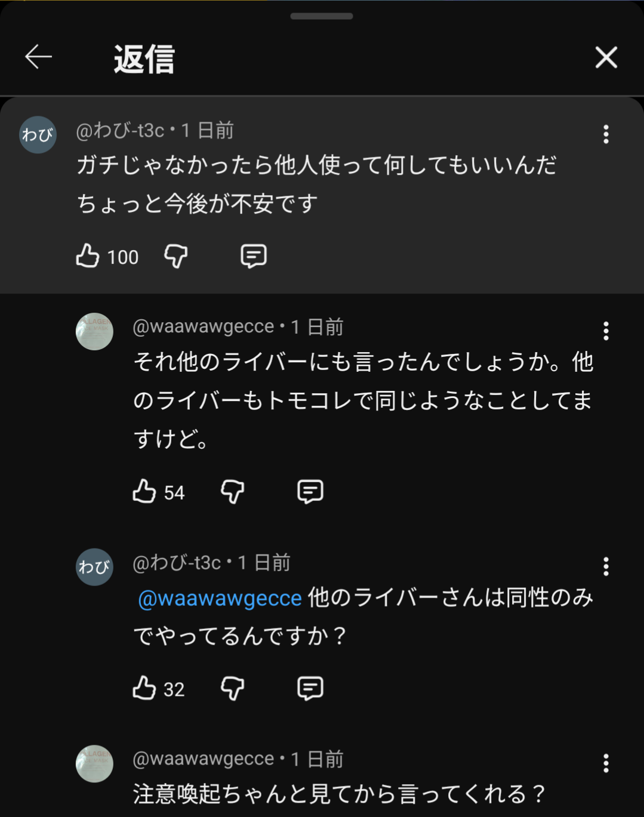Open わび avatar on the top comment
Image resolution: width=644 pixels, height=817 pixels.
38,135
